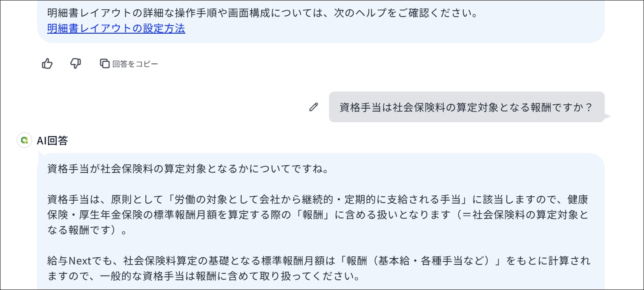
Task: Open the 明細書レイアウトの設定方法 help link
Action: pos(116,29)
